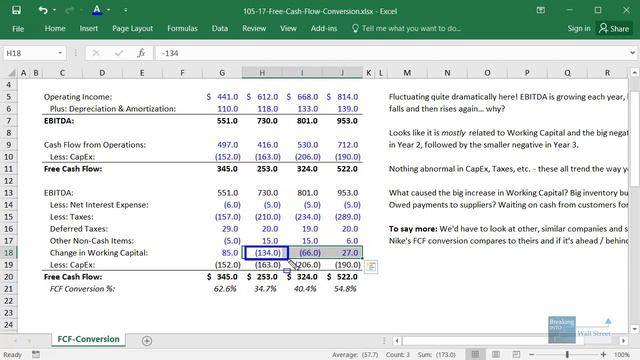Click the Redo arrow icon
This screenshot has height=360, width=640.
click(70, 10)
